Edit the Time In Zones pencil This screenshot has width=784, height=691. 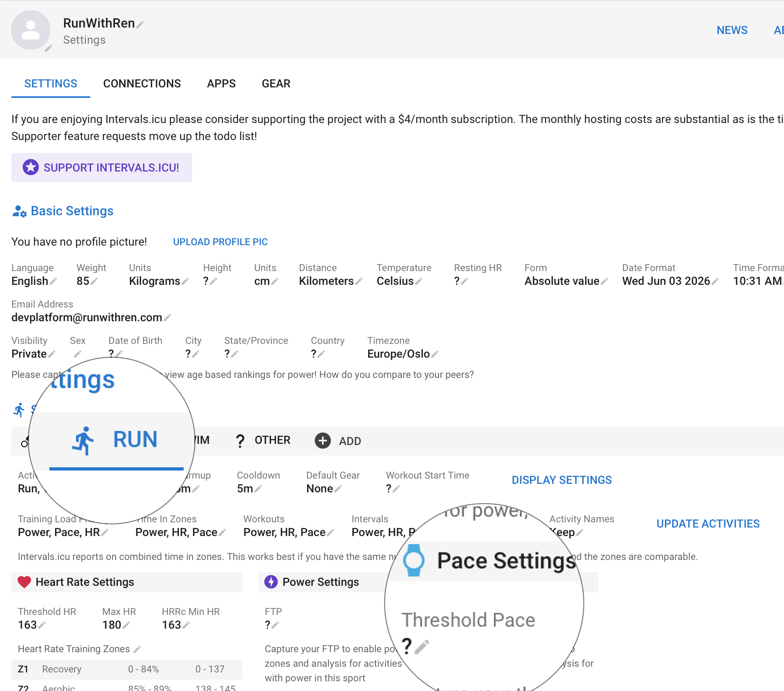click(222, 532)
